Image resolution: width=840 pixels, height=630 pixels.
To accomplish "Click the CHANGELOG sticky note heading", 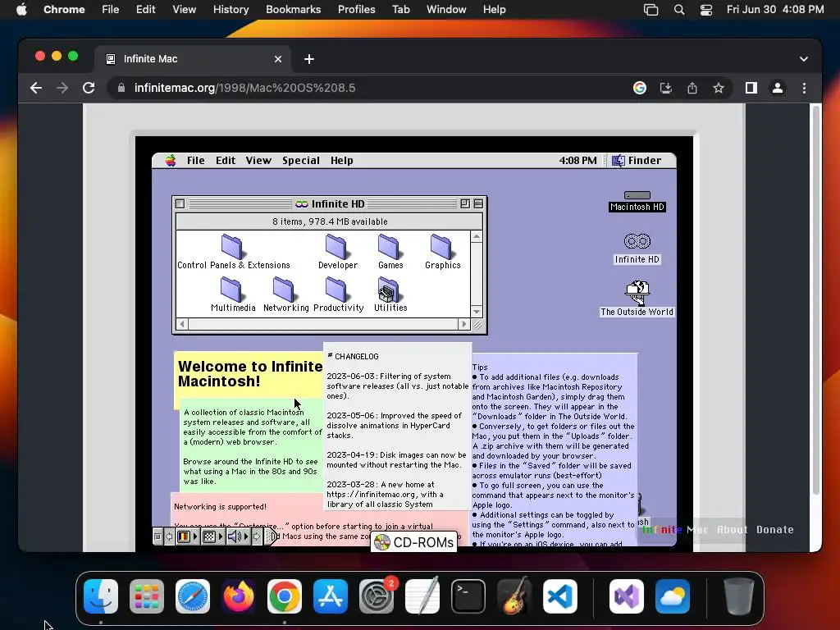I will [x=354, y=356].
